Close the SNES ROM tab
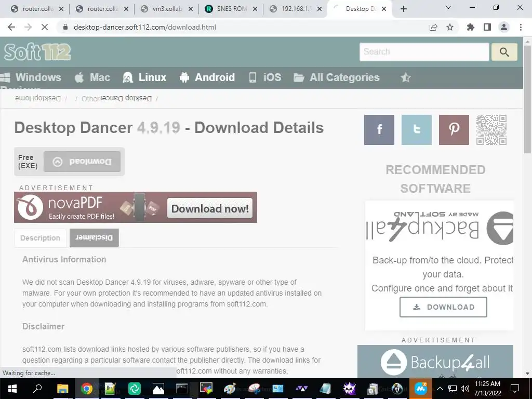This screenshot has height=399, width=532. pos(255,9)
